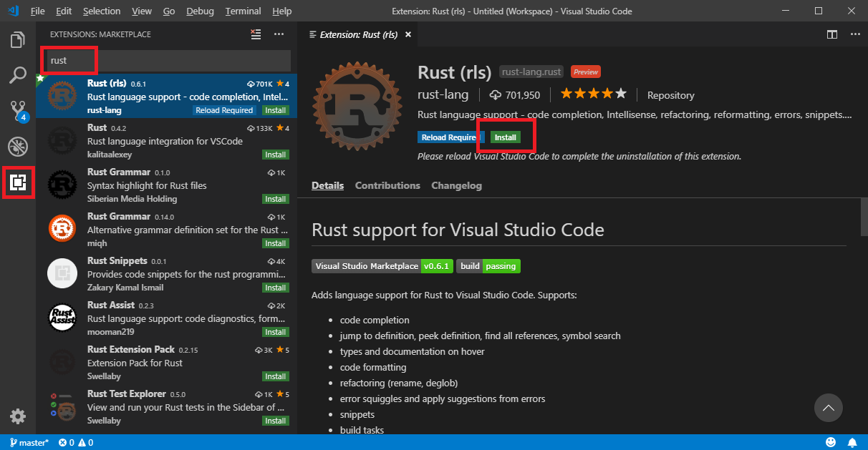Image resolution: width=868 pixels, height=450 pixels.
Task: Switch to the Contributions tab
Action: click(x=387, y=185)
